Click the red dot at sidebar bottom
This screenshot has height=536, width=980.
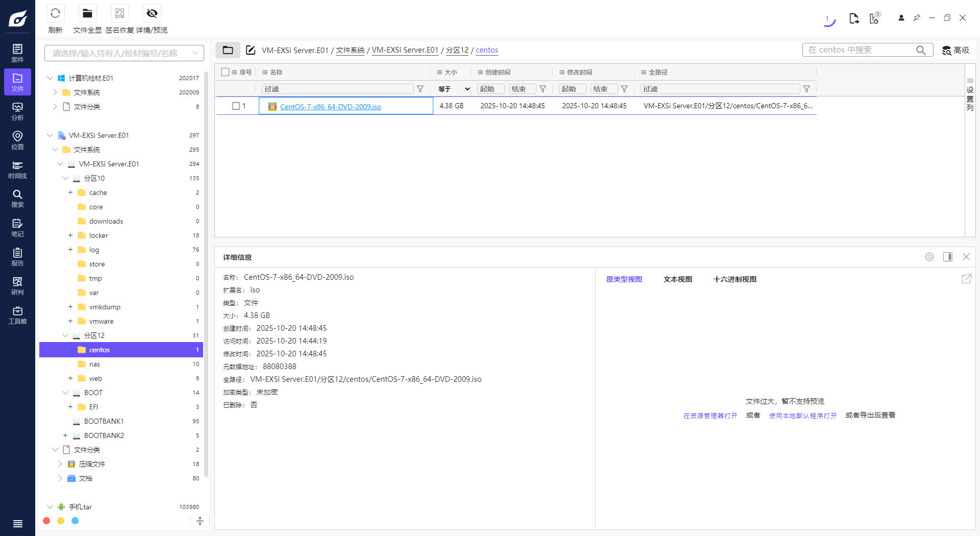point(46,521)
